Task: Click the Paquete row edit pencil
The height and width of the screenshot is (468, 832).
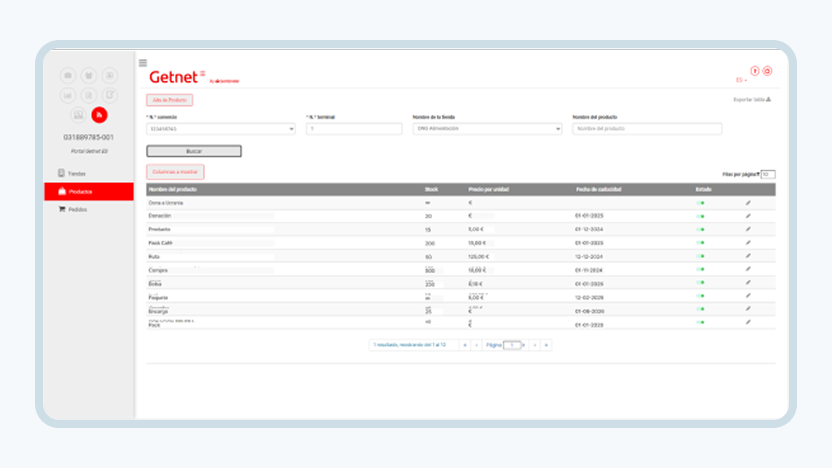Action: click(x=748, y=296)
